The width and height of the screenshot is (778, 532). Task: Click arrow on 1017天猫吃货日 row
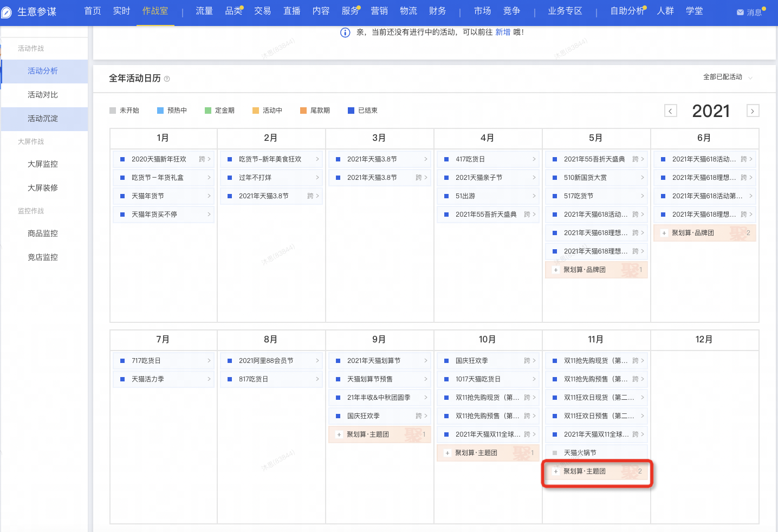534,379
